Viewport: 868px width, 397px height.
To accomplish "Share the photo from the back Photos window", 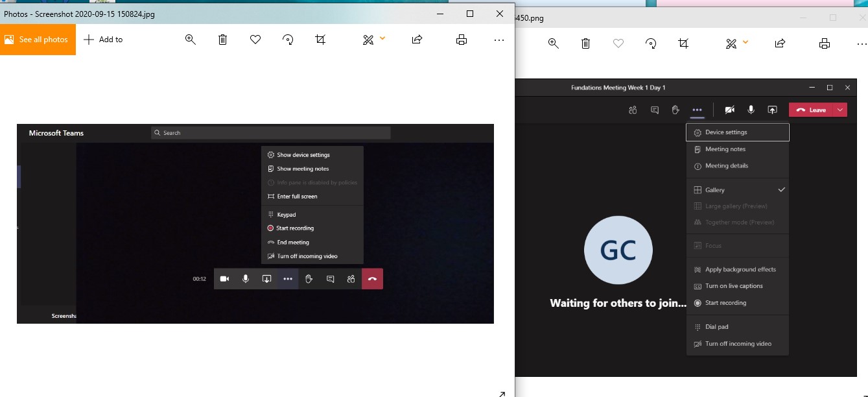I will tap(780, 43).
